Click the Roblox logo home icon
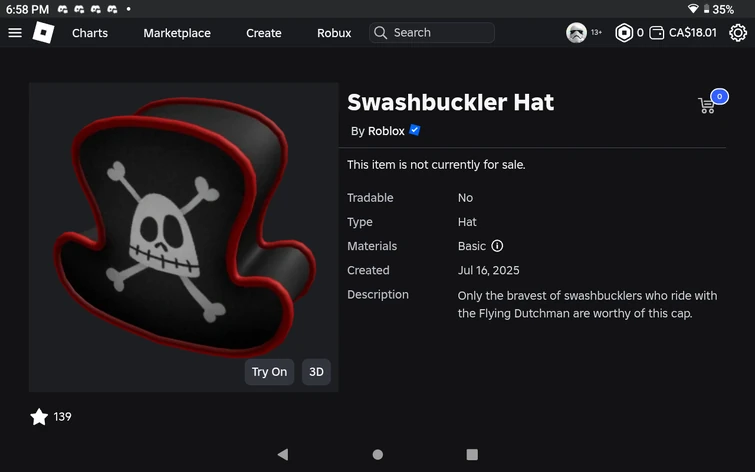Screen dimensions: 755x472 click(43, 33)
